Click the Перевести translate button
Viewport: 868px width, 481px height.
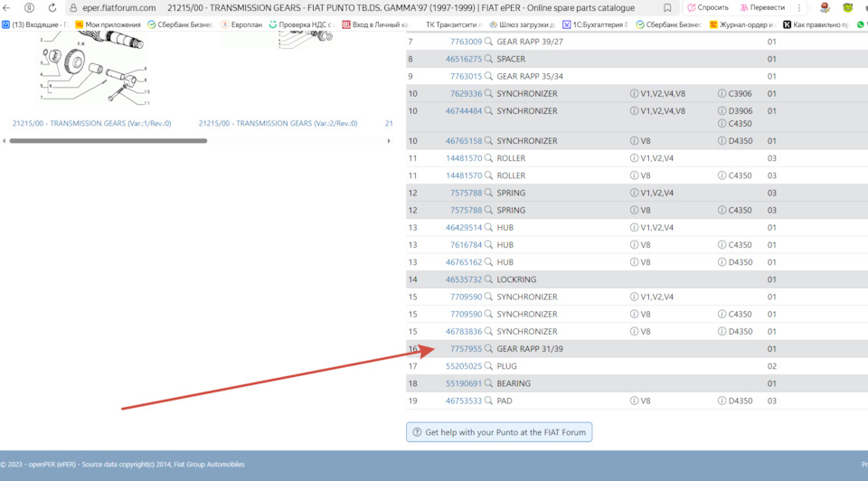click(x=763, y=8)
